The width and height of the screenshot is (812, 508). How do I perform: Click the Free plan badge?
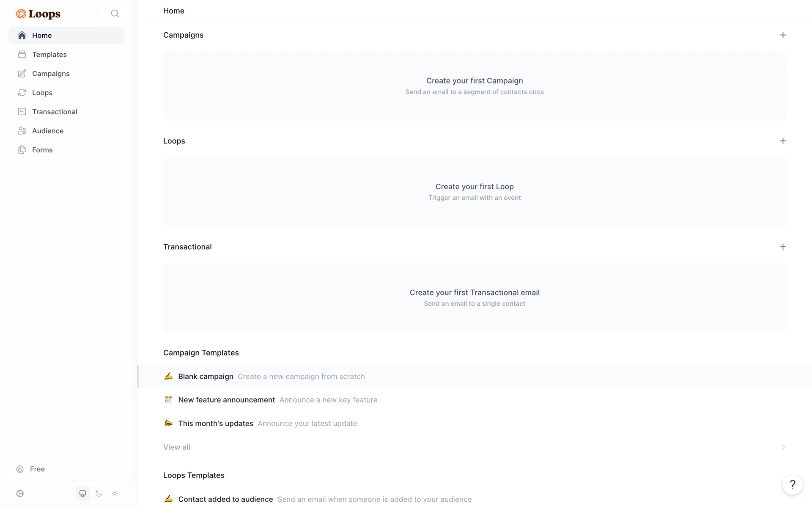coord(31,469)
